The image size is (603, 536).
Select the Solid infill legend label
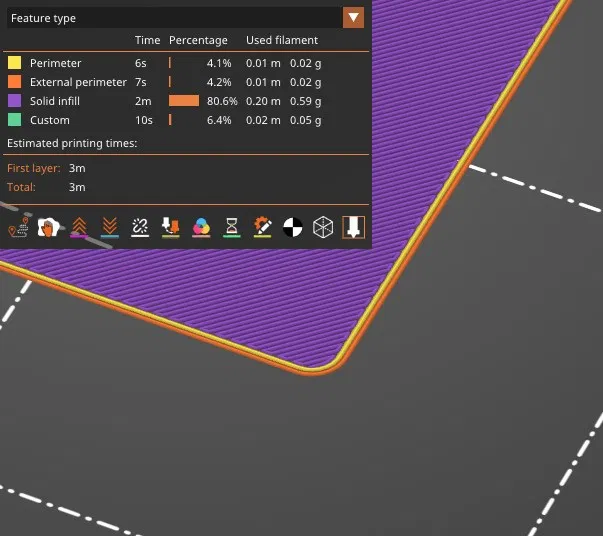pyautogui.click(x=55, y=101)
